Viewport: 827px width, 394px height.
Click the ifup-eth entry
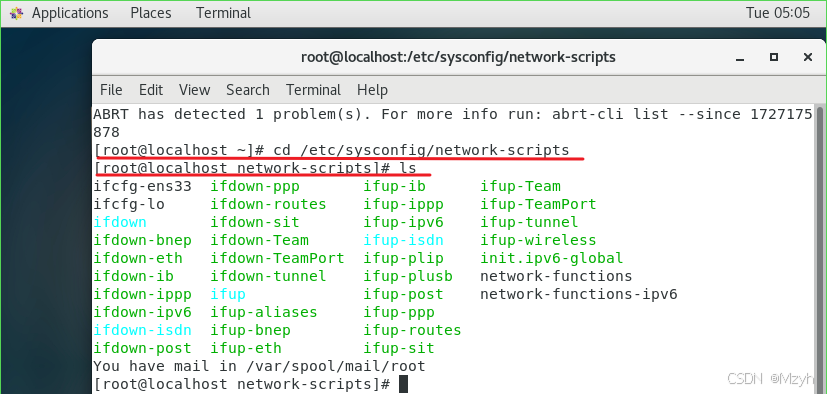coord(246,348)
